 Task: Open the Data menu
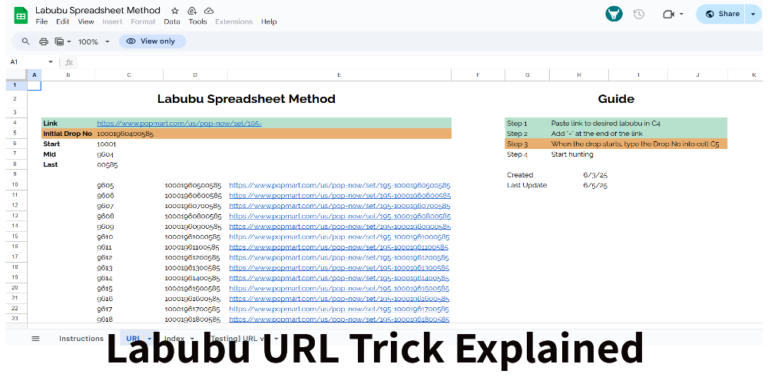(x=172, y=22)
